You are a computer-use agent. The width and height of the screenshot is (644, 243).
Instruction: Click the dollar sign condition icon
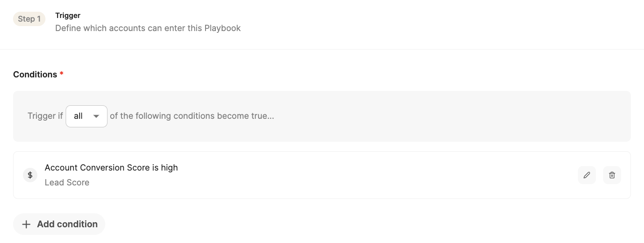click(x=30, y=175)
